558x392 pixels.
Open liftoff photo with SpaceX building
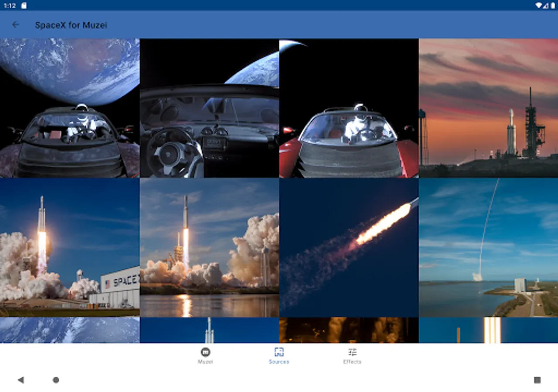coord(70,247)
